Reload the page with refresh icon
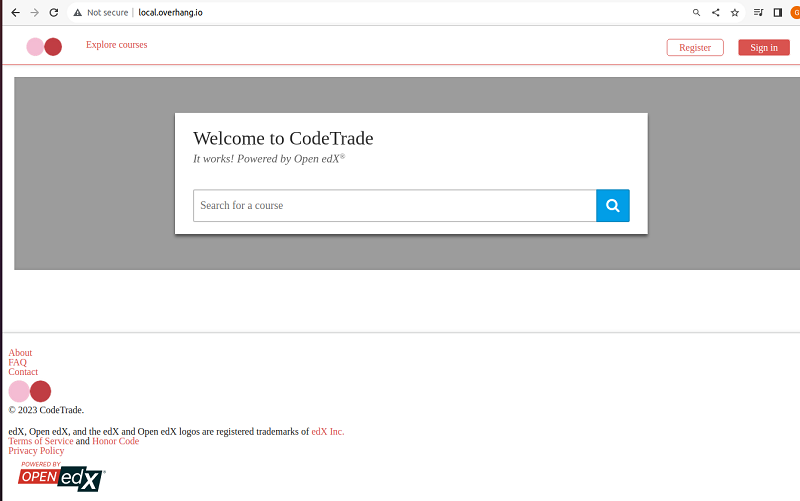The height and width of the screenshot is (501, 800). click(54, 13)
